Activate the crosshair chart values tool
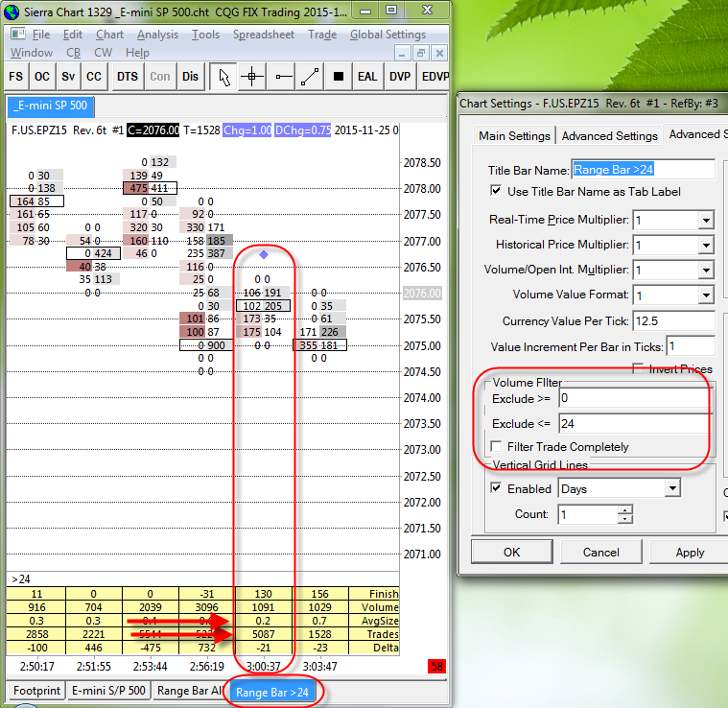 point(252,77)
